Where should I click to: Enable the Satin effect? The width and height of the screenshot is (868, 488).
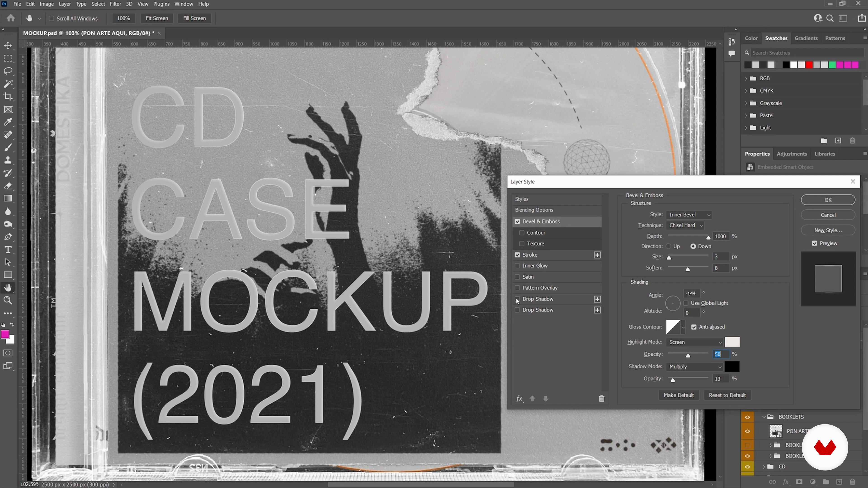(517, 277)
